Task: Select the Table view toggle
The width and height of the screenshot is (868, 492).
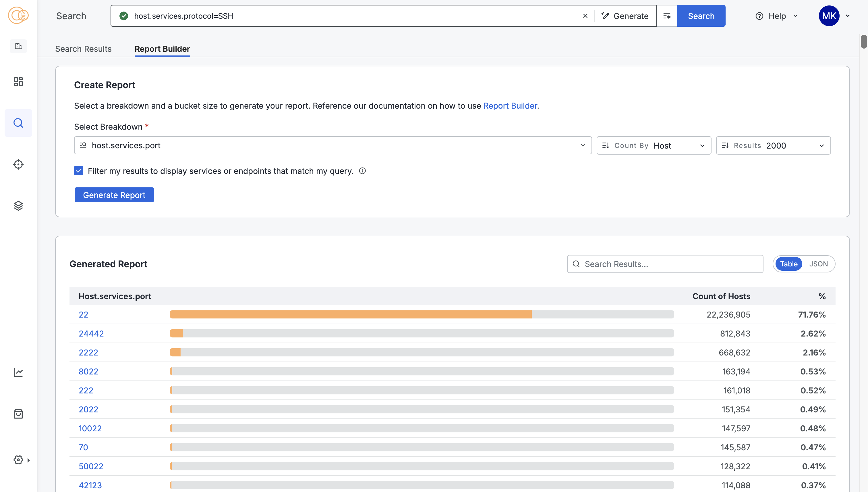Action: [788, 264]
